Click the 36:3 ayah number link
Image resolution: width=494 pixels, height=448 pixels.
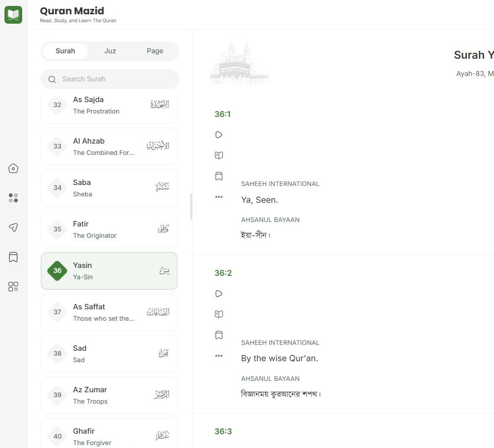pyautogui.click(x=223, y=431)
